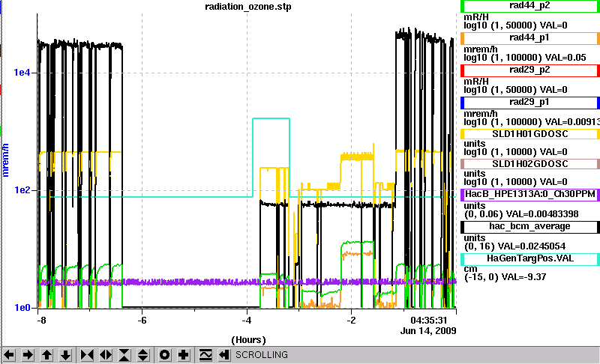
Task: Click the waveform graph toolbar icon
Action: (205, 355)
